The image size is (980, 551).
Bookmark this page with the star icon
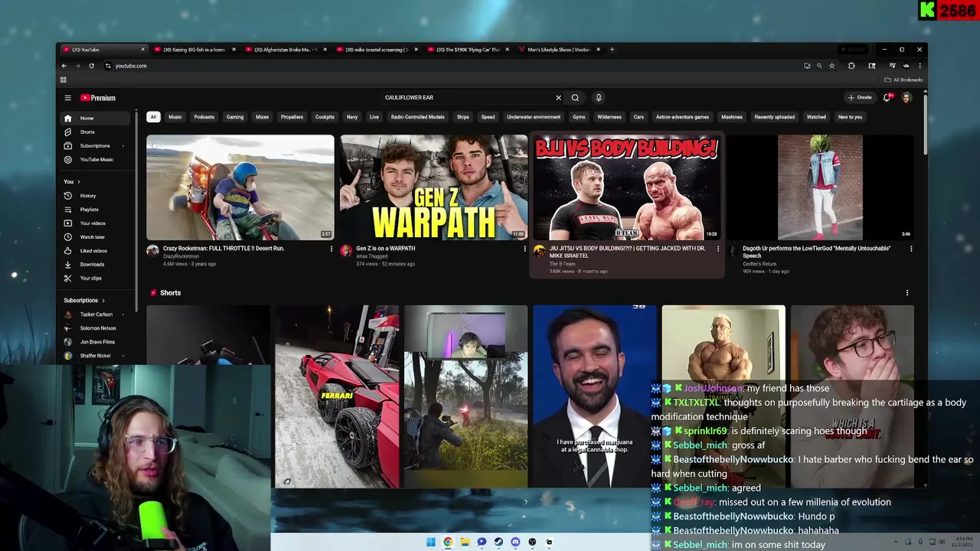click(x=831, y=66)
